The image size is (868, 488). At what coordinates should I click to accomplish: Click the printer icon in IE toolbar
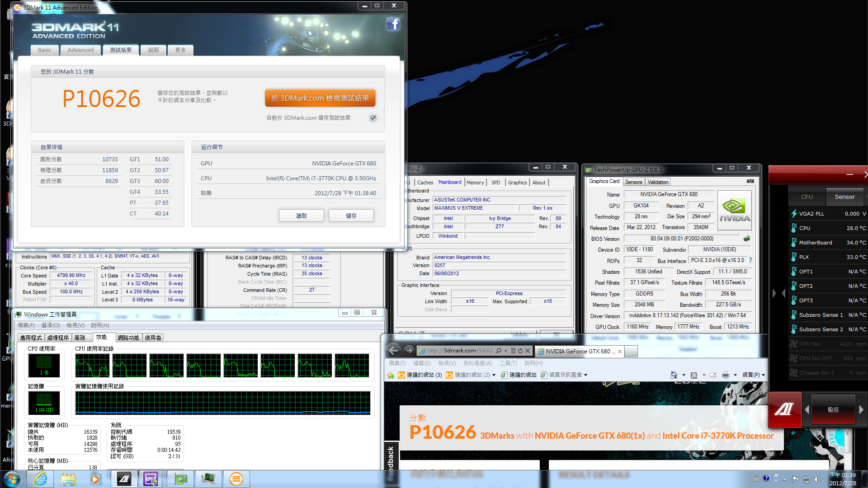[726, 375]
